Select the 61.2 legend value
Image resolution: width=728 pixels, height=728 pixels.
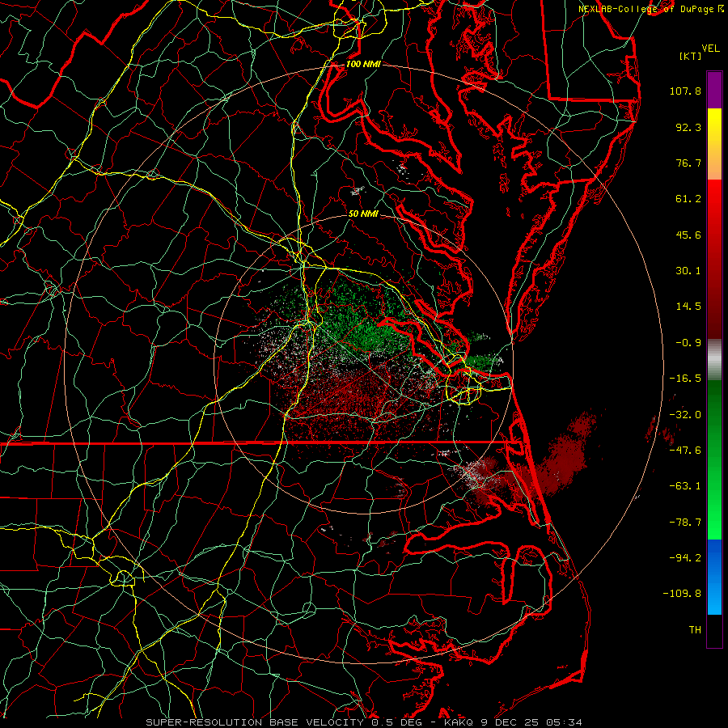[x=688, y=199]
